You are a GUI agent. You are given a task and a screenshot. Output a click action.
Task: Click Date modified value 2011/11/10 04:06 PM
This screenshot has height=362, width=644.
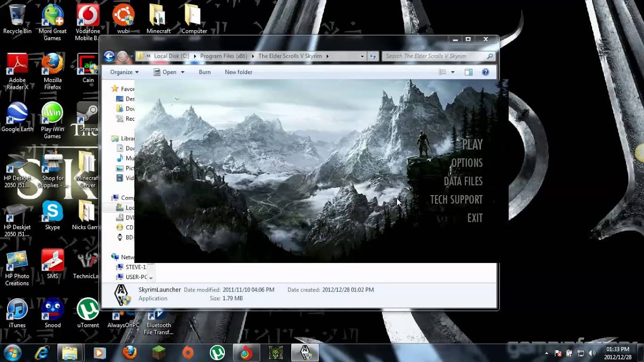tap(249, 290)
